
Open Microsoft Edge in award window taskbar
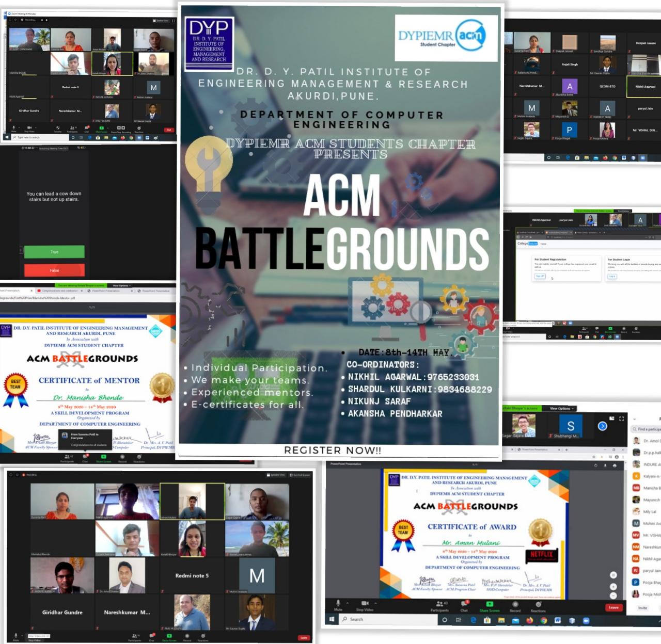[x=474, y=620]
